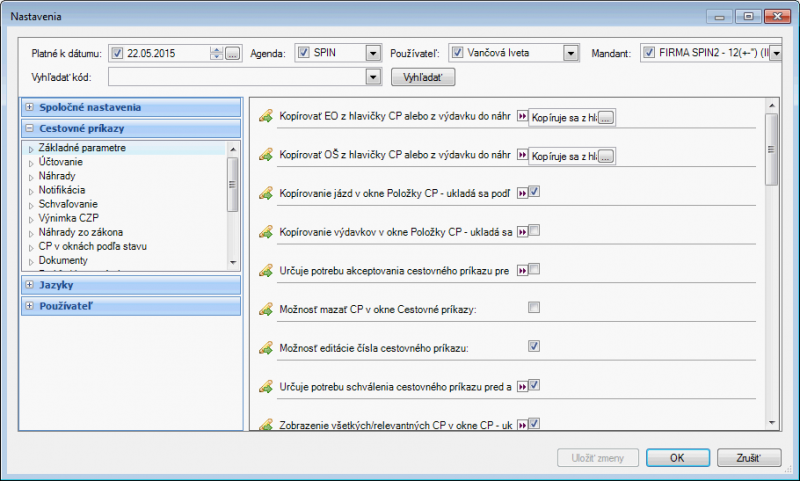Screen dimensions: 800x481
Task: Click edit icon next to 'Možnosť mazať CP'
Action: pyautogui.click(x=265, y=309)
